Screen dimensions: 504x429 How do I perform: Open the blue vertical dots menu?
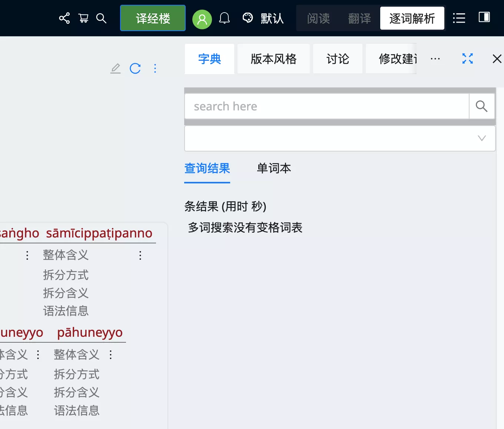(155, 68)
